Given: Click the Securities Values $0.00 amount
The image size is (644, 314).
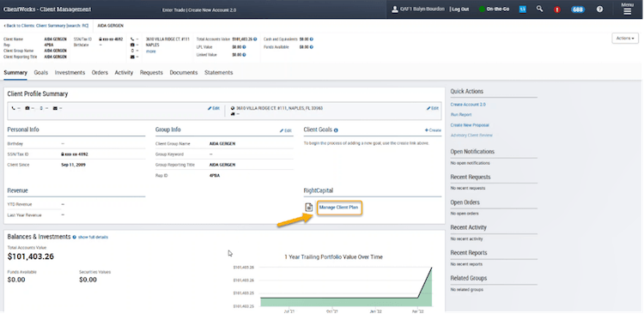Looking at the screenshot, I should 88,280.
